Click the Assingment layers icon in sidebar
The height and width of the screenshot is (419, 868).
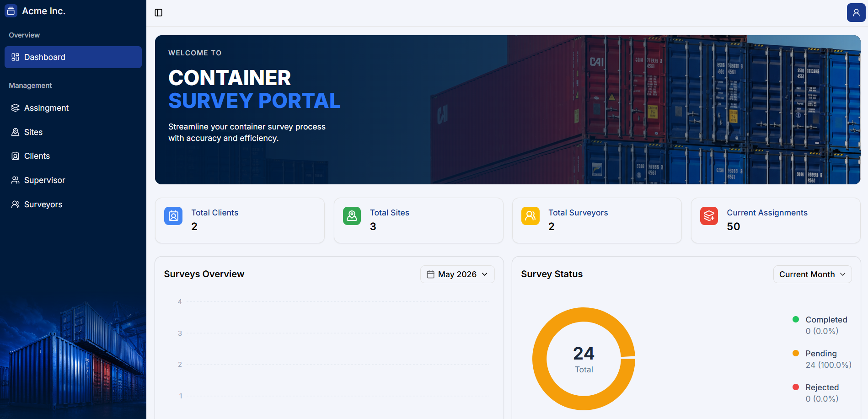(15, 108)
